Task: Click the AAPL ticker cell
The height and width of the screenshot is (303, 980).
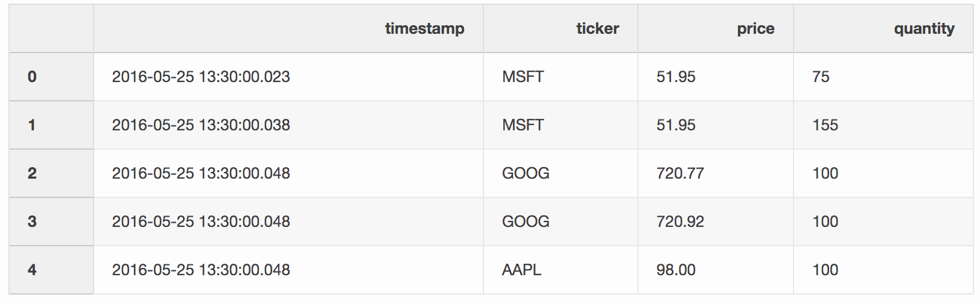Action: [521, 270]
